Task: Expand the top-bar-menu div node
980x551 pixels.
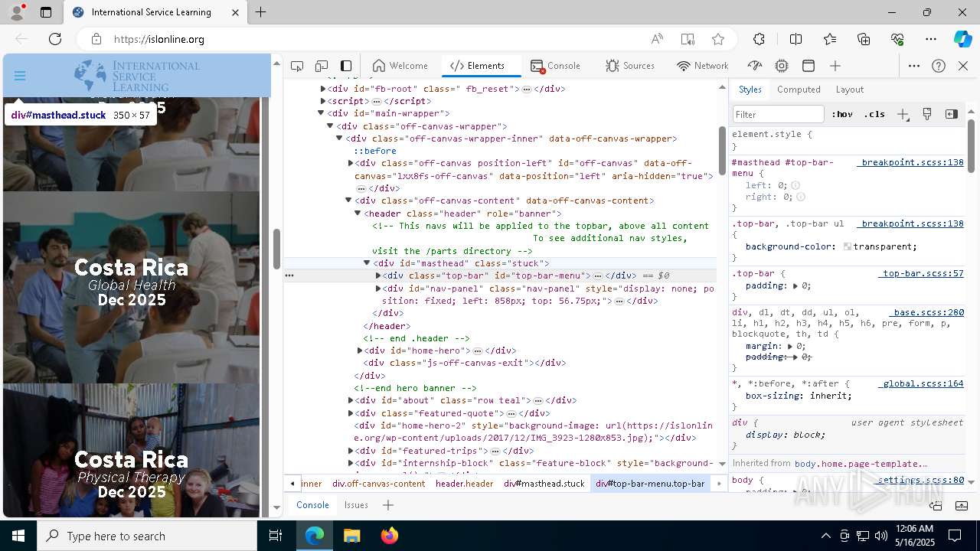Action: coord(378,275)
